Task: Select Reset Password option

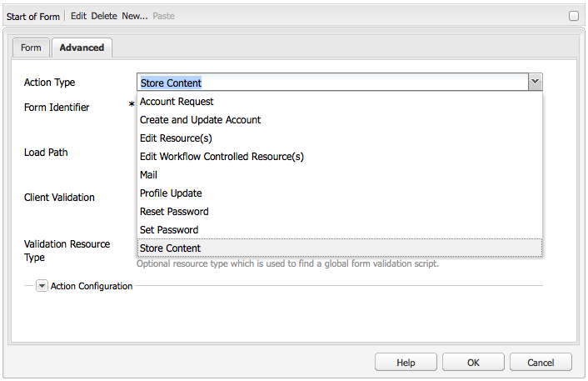Action: coord(174,212)
